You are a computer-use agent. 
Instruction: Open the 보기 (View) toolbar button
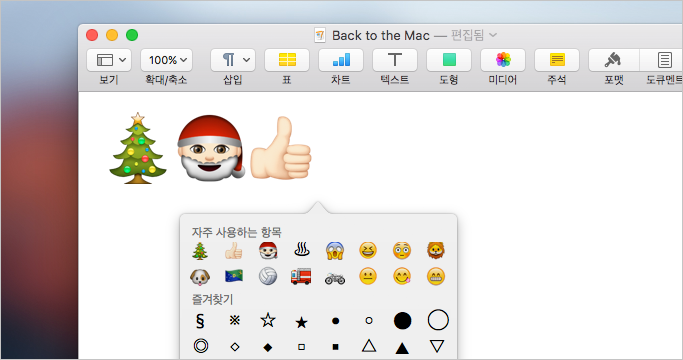(x=109, y=60)
